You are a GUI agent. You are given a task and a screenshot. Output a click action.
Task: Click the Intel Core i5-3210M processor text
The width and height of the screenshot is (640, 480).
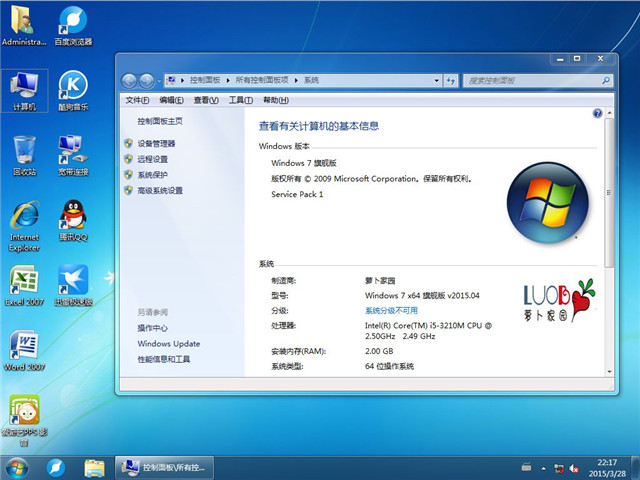428,331
